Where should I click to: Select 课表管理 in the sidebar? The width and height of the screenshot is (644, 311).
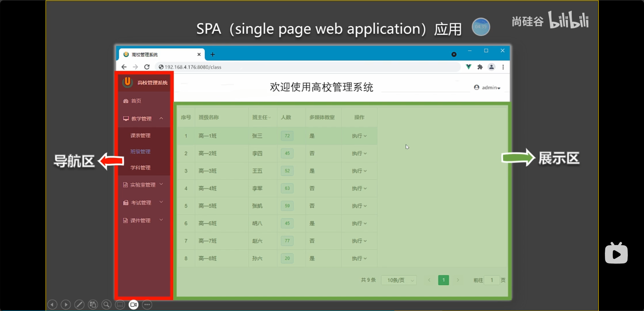140,135
